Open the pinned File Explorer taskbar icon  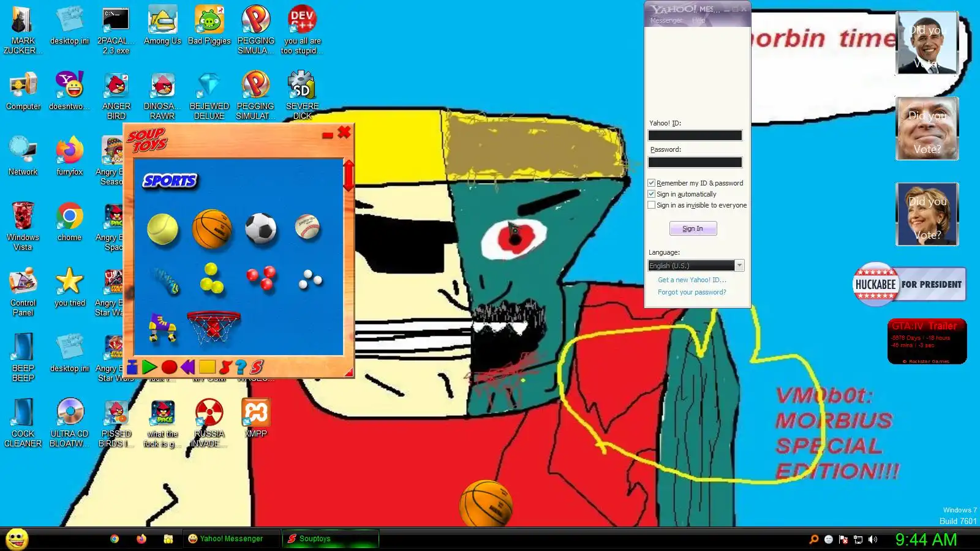point(168,539)
